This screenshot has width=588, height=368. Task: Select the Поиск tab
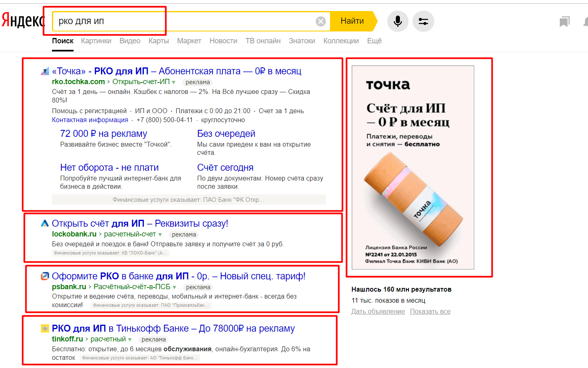click(x=63, y=41)
